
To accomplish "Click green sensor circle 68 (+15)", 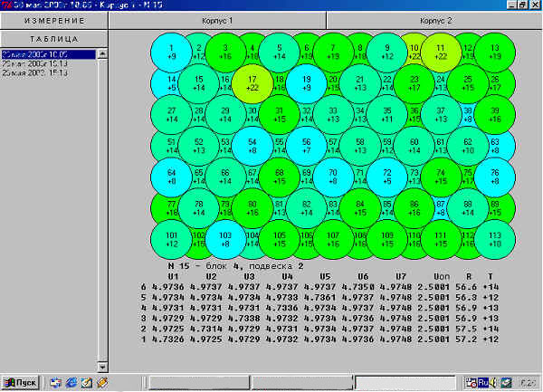I will (280, 177).
